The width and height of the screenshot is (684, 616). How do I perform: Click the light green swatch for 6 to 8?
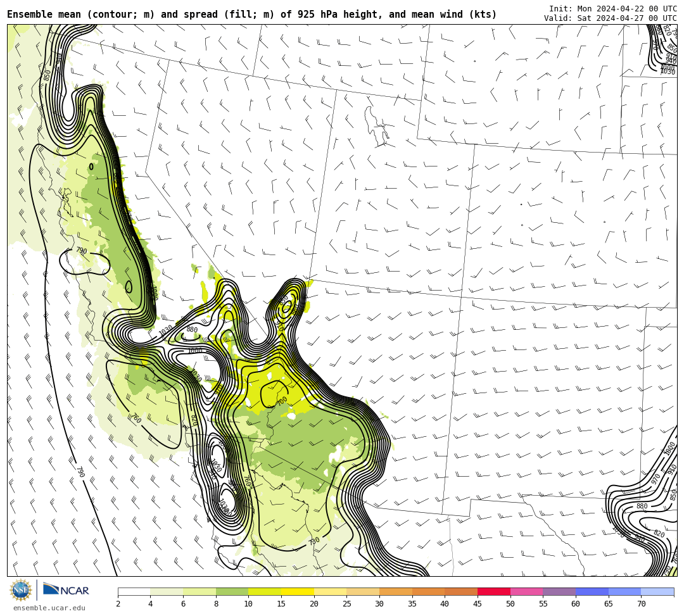(x=199, y=591)
